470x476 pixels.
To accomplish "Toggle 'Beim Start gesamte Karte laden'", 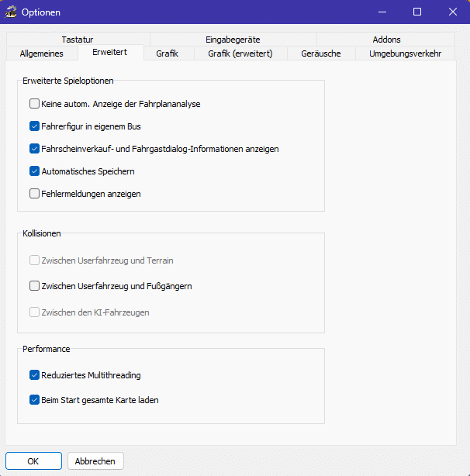I will 34,400.
